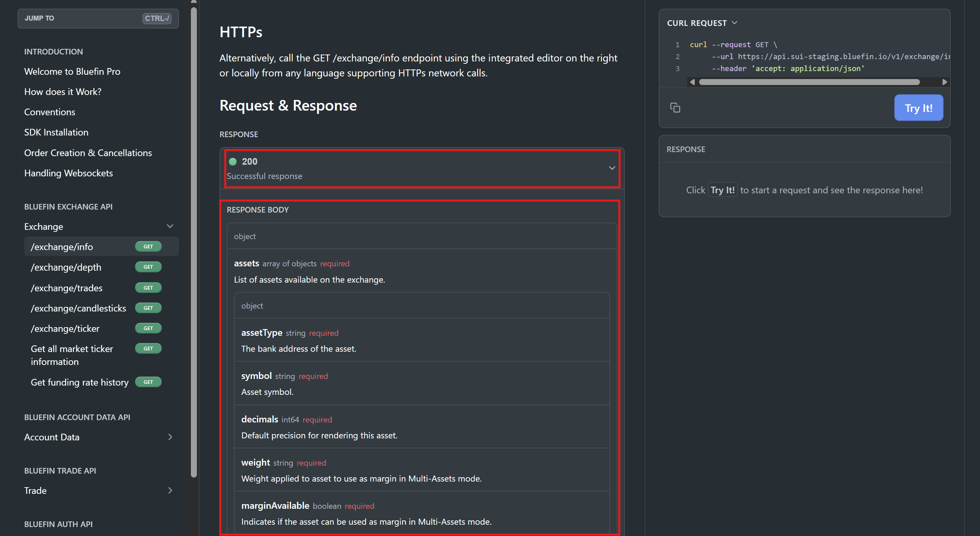Screen dimensions: 980x536
Task: Click the assetType field name
Action: tap(262, 333)
